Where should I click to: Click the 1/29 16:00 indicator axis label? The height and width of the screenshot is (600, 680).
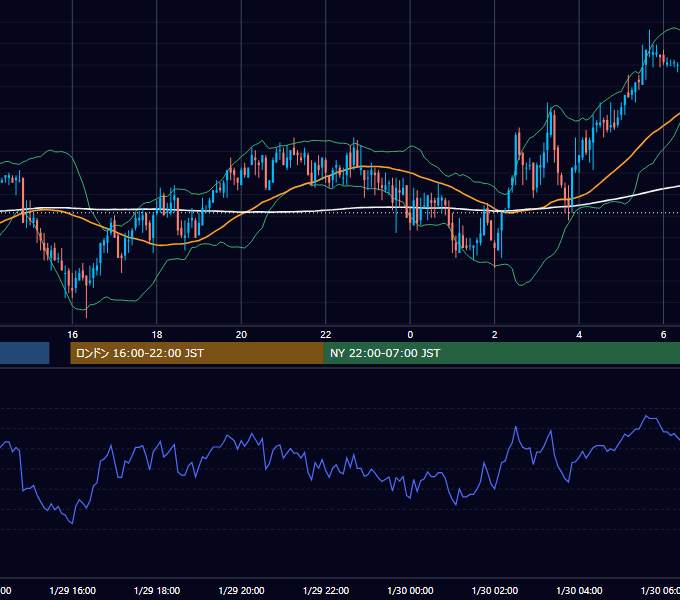[x=72, y=590]
